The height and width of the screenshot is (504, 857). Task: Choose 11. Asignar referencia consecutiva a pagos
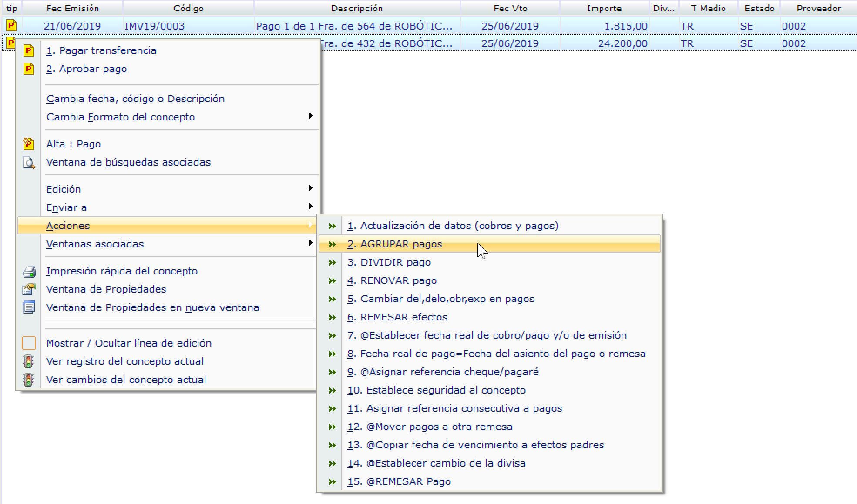coord(454,408)
